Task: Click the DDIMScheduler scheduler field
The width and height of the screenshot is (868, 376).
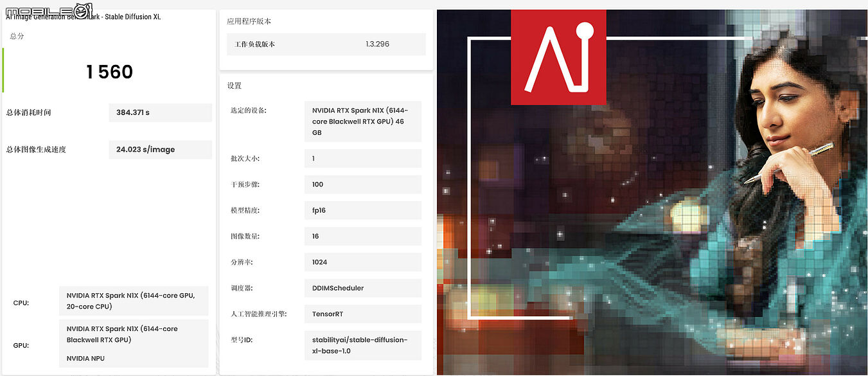Action: pyautogui.click(x=363, y=288)
